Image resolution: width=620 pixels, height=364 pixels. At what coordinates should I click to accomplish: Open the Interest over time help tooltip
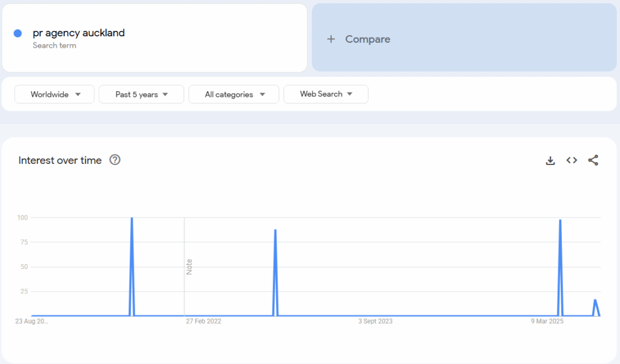point(115,160)
